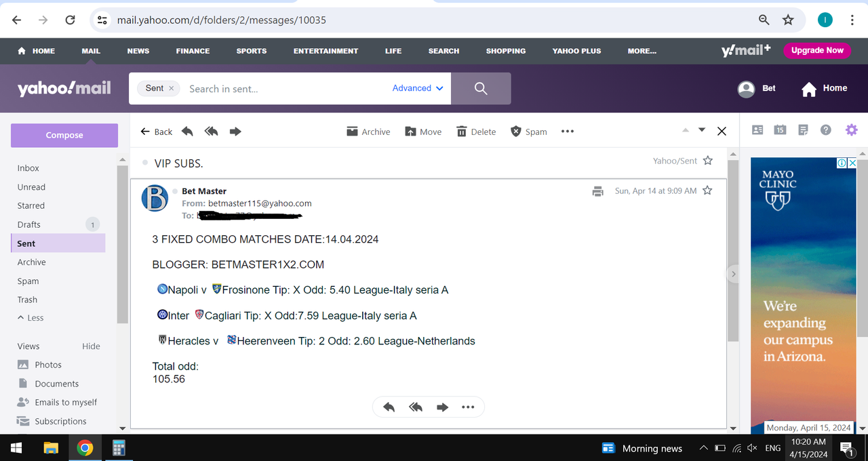Click the reply arrow in top toolbar

187,132
